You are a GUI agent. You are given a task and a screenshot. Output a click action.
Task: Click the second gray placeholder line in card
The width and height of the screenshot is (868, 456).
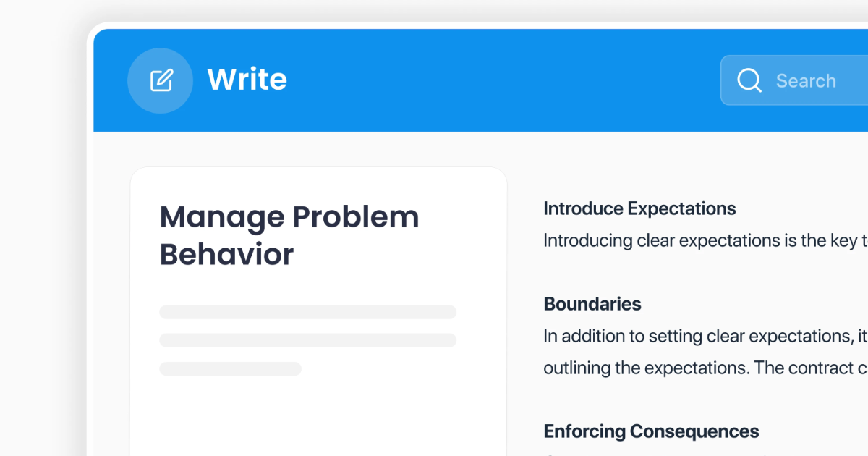(307, 340)
